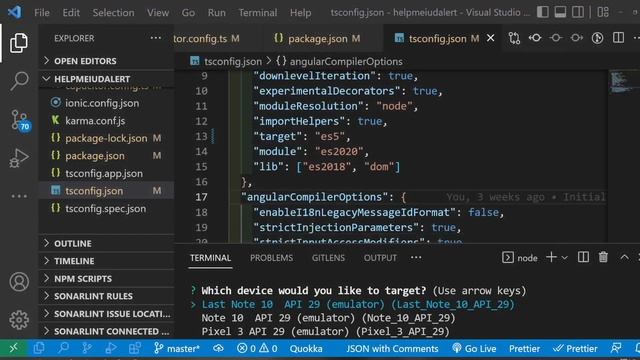This screenshot has height=360, width=640.
Task: Maximize the panel with chevron up
Action: click(x=624, y=257)
